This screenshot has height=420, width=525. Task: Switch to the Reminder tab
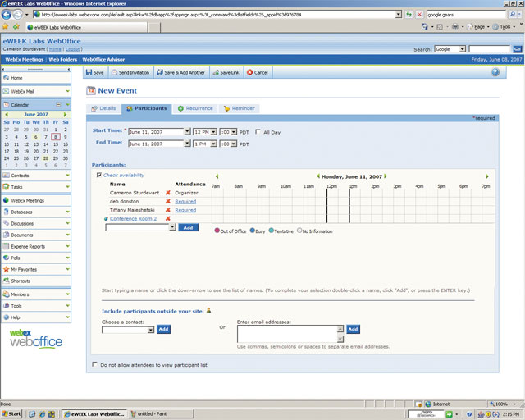239,108
